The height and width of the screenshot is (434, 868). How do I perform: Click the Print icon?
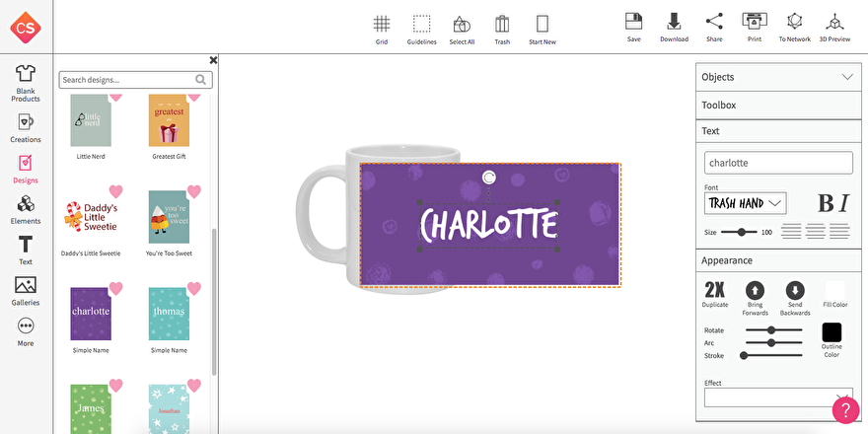(755, 22)
